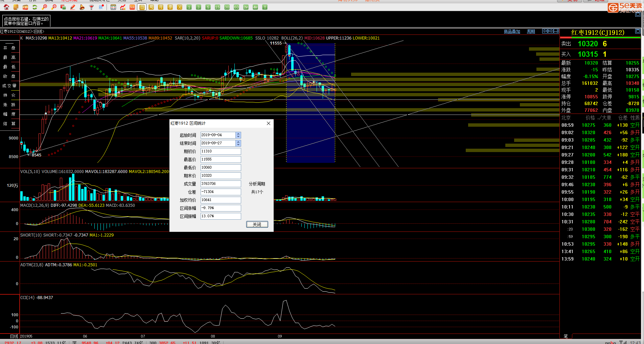Click 持仓 in the left sidebar
Screen dimensions: 644x344
(9, 95)
